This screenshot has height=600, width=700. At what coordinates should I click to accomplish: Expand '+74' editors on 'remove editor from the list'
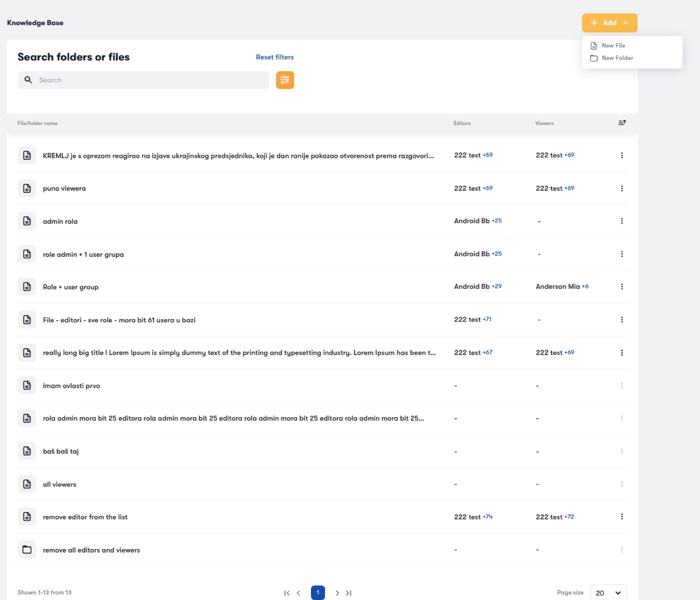(x=487, y=517)
